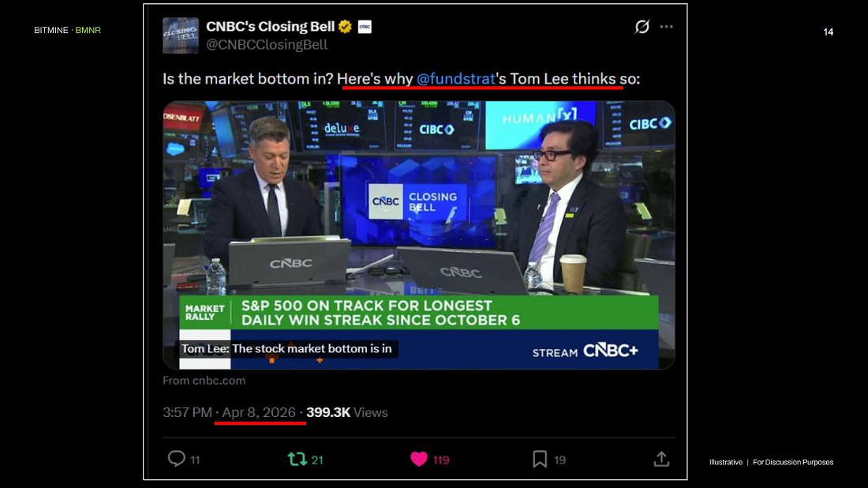Play the Tom Lee video thumbnail
The width and height of the screenshot is (868, 488).
[419, 235]
